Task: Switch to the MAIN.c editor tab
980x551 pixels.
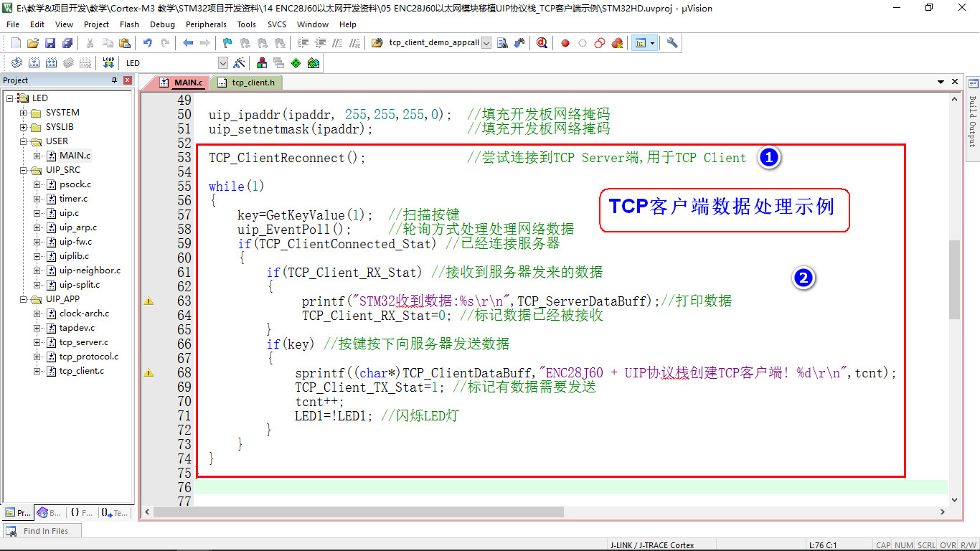Action: 182,83
